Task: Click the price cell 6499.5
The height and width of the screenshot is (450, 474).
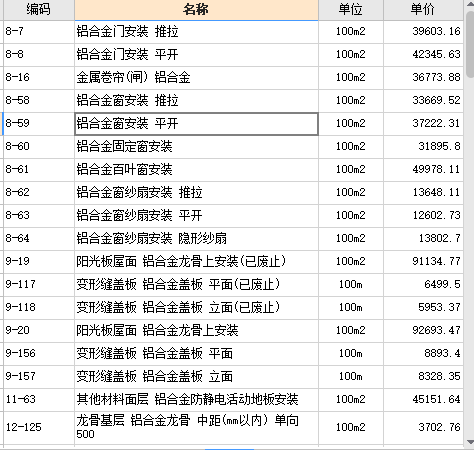Action: coord(423,285)
